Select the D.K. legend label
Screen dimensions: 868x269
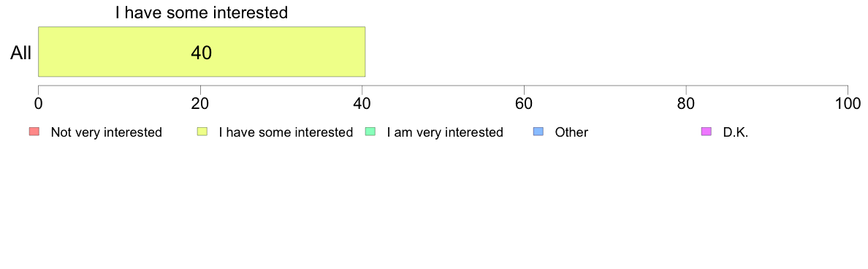736,132
